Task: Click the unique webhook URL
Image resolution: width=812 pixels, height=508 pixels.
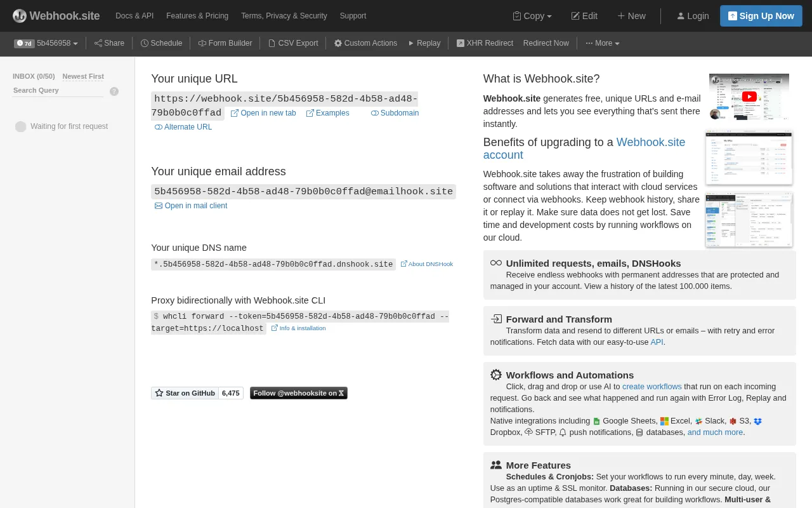Action: tap(284, 105)
